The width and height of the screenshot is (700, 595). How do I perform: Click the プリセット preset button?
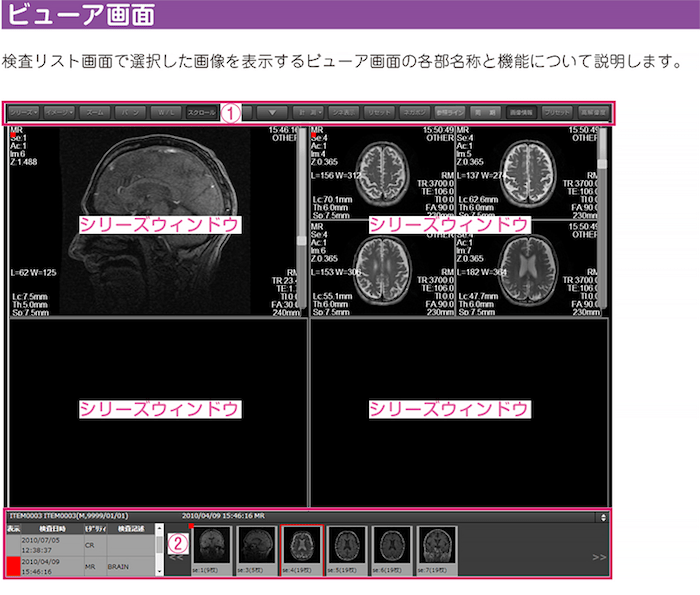[557, 113]
